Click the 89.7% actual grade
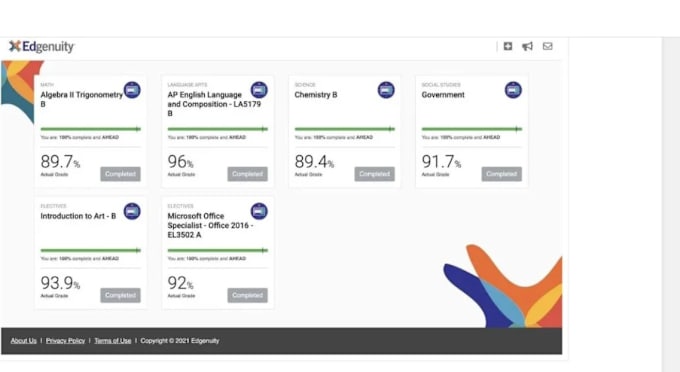Screen dimensions: 680x372 [60, 162]
